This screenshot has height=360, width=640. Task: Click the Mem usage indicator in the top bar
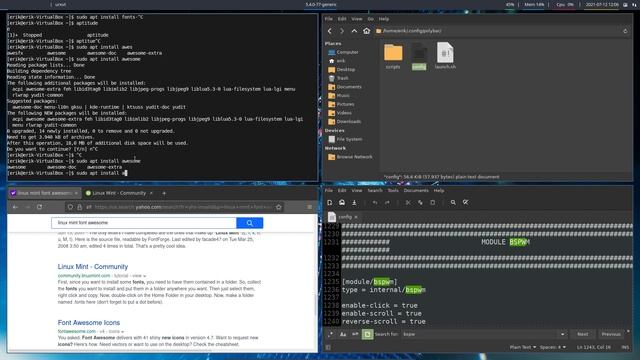point(534,4)
